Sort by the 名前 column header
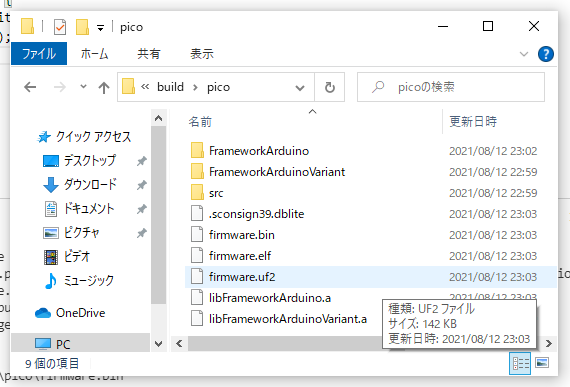 pos(200,122)
